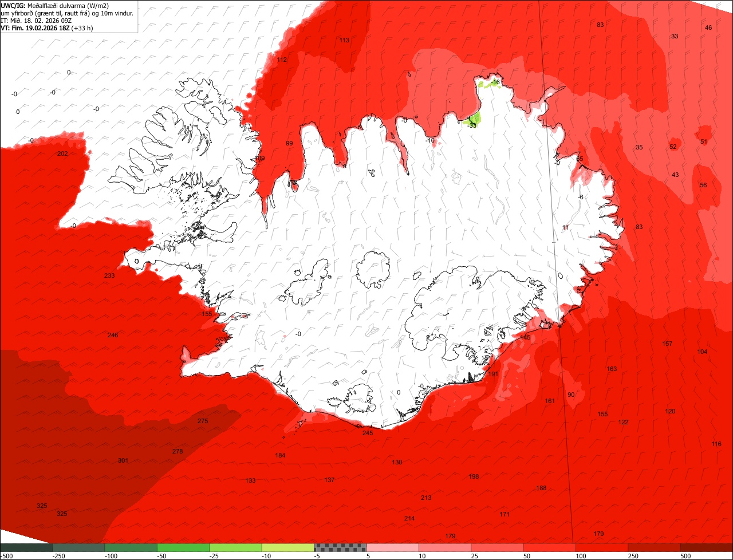Screen dimensions: 733x560
Task: Select the -33 value on the north coast
Action: [x=472, y=125]
